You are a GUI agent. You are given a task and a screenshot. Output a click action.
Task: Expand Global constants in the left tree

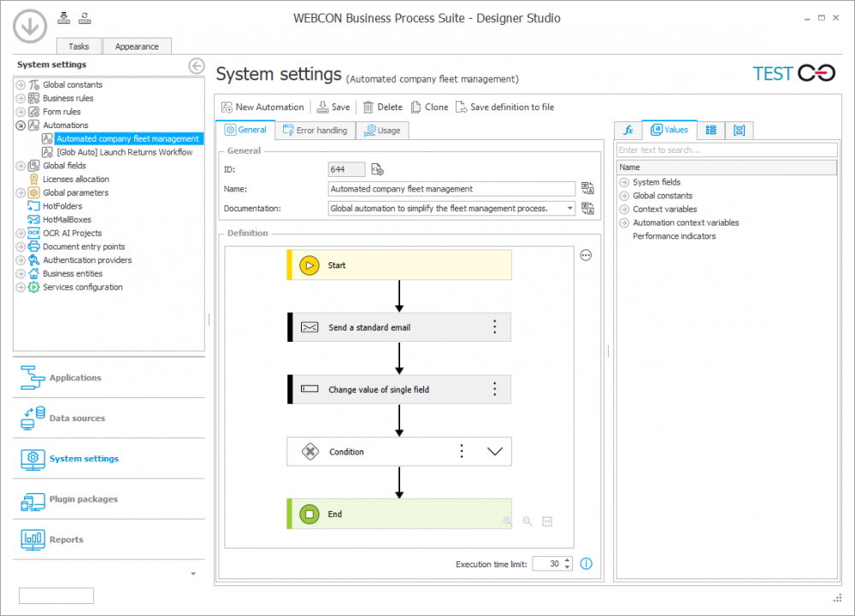[x=21, y=85]
